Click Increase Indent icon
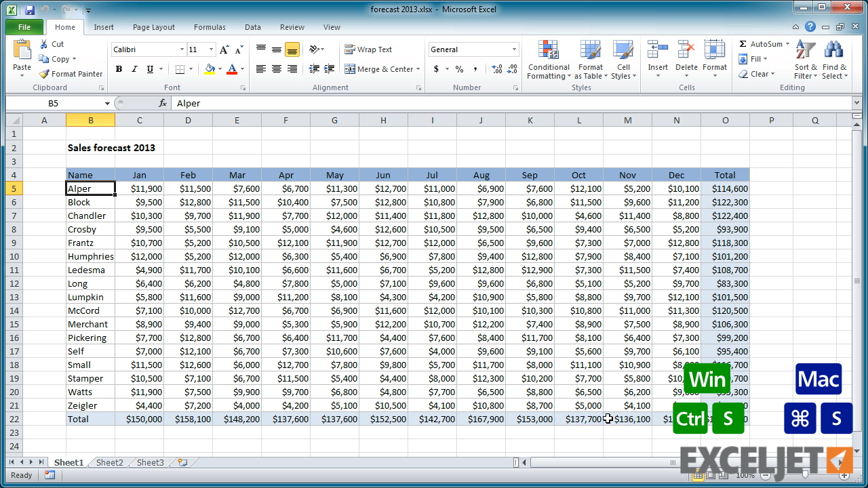 coord(330,69)
